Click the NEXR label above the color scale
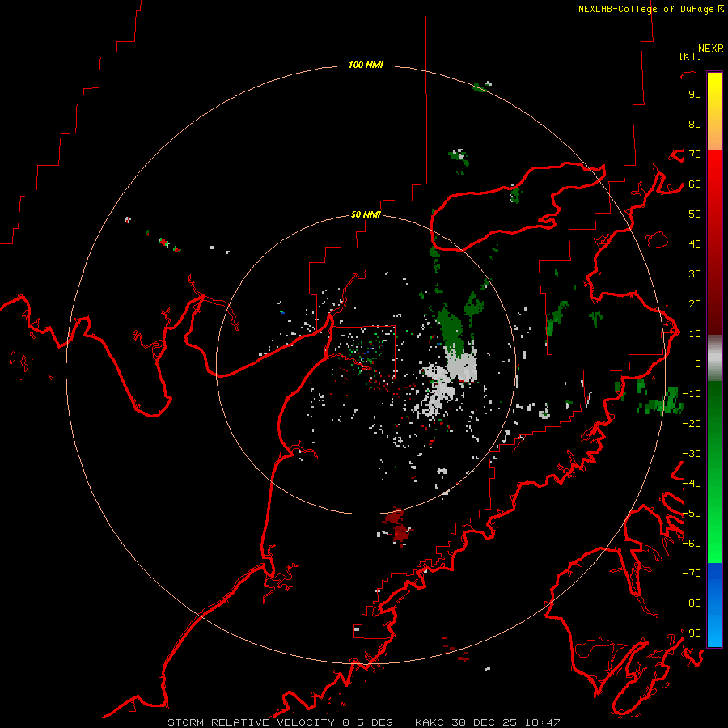 pos(711,49)
